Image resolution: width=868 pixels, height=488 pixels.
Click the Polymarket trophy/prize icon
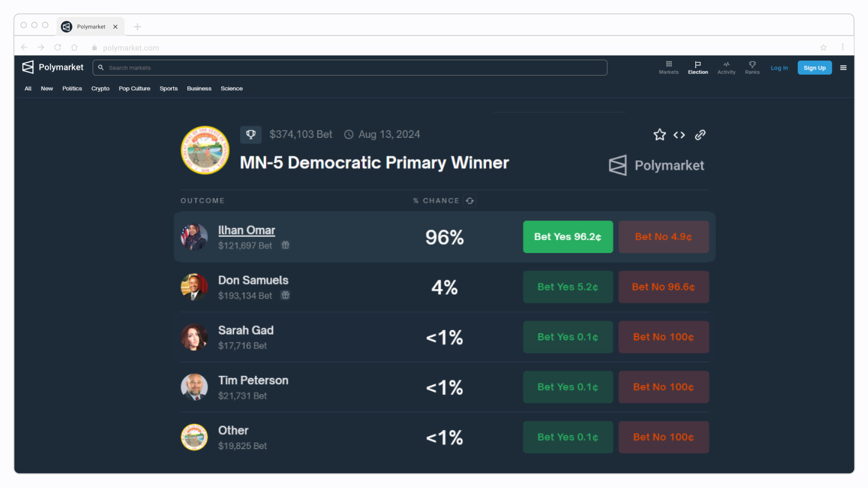coord(250,134)
